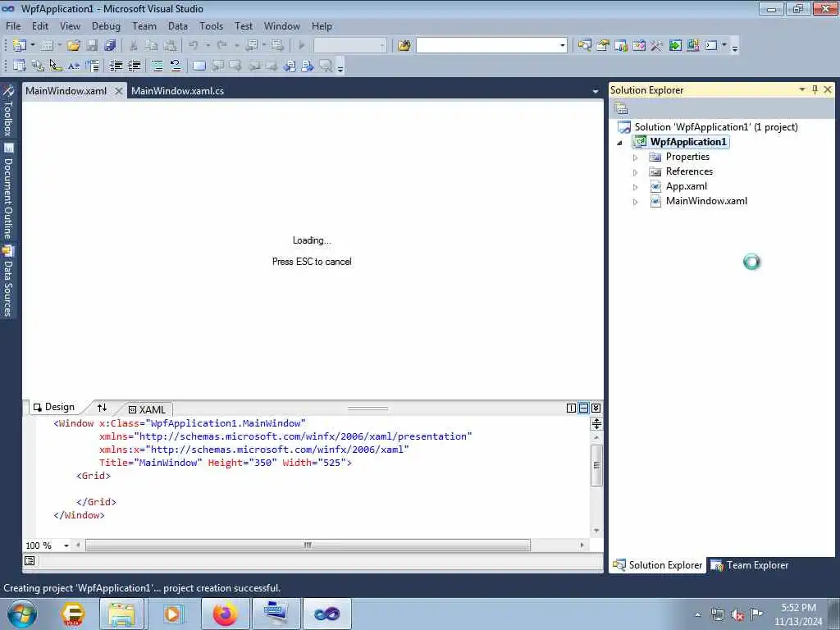Open the Team menu
This screenshot has height=630, width=840.
pos(144,25)
